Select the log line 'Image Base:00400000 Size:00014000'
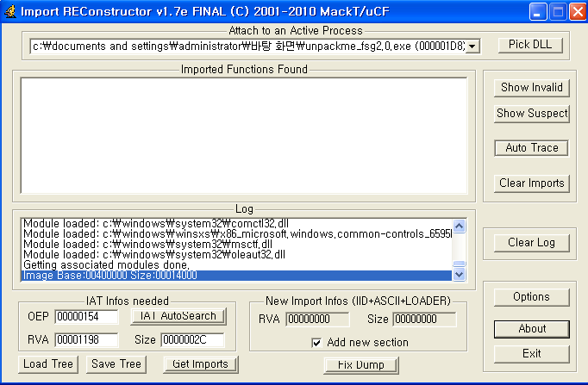 [x=236, y=276]
